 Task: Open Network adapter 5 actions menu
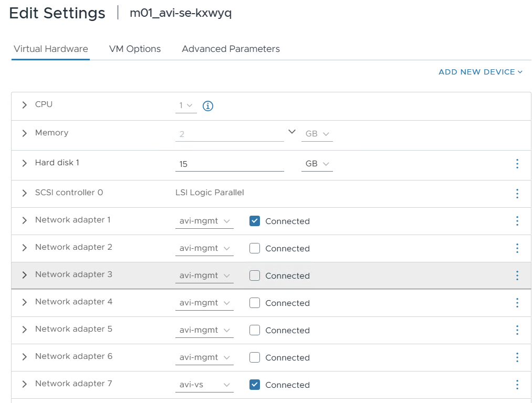pyautogui.click(x=517, y=330)
